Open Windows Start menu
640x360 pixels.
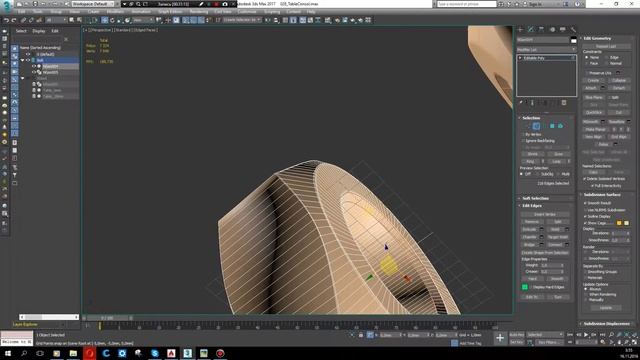(x=8, y=353)
